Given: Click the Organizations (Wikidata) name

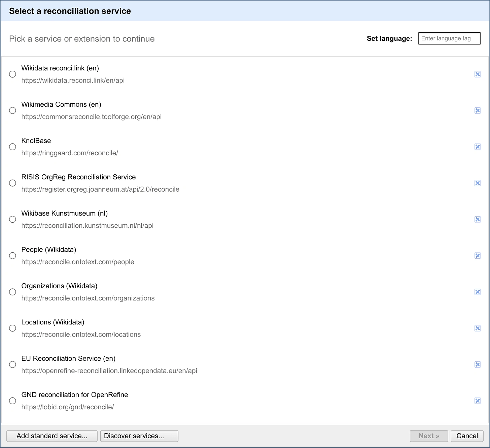Looking at the screenshot, I should pyautogui.click(x=59, y=286).
